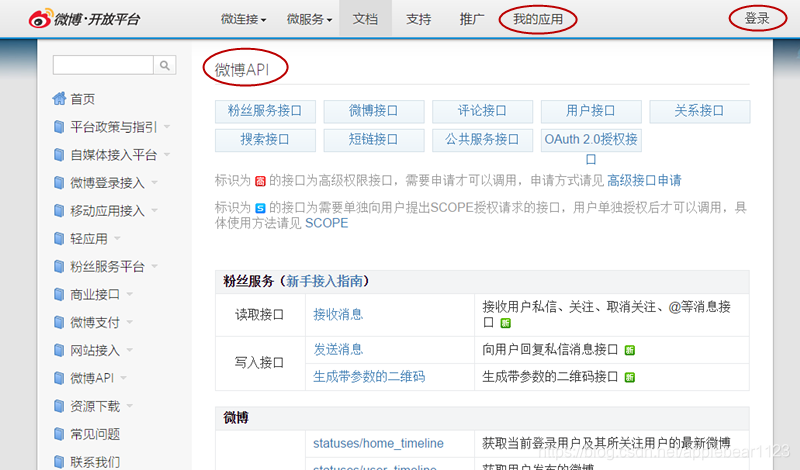The image size is (800, 470).
Task: Expand the 资源下载 sidebar arrow
Action: (x=130, y=405)
